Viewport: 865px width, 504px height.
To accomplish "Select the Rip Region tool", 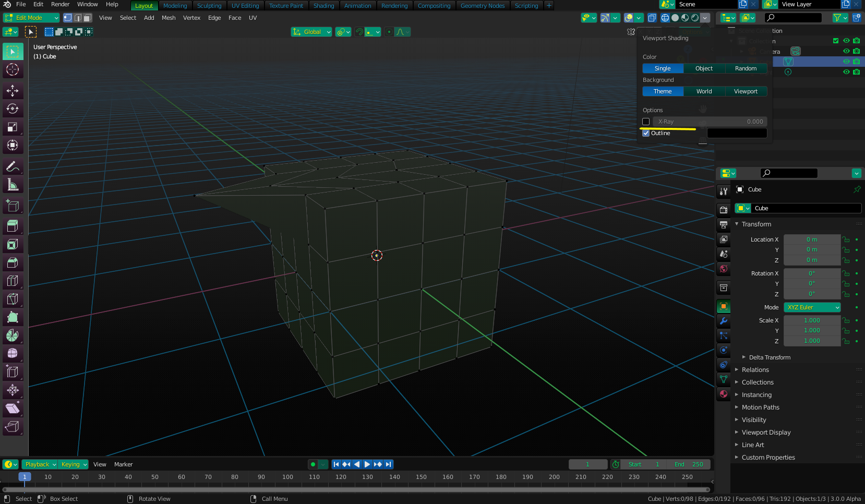I will 13,427.
